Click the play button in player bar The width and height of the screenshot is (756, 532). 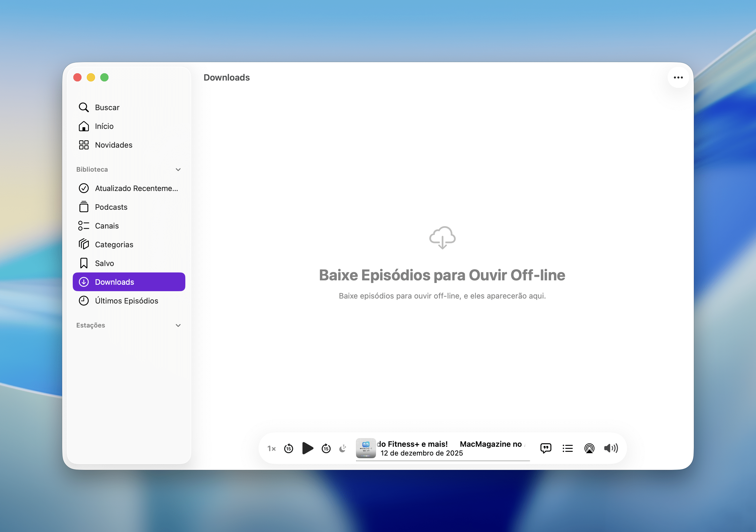pos(307,448)
